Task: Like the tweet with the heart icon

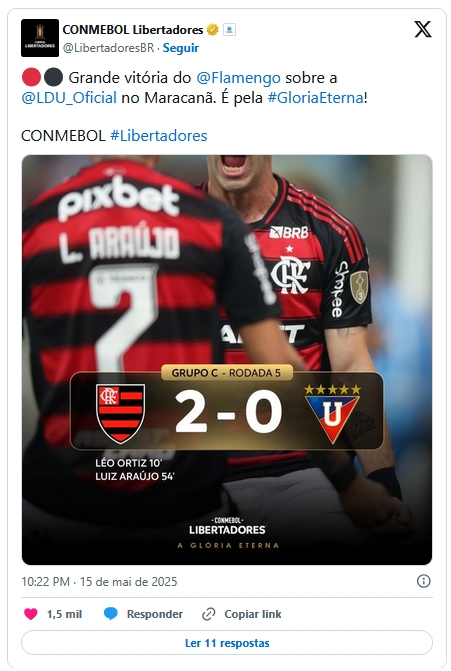Action: coord(31,614)
